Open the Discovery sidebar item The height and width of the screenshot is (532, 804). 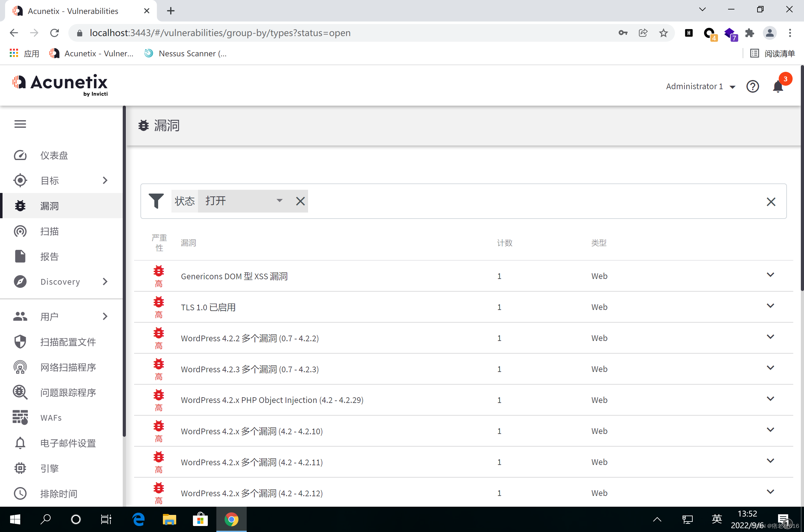[61, 281]
